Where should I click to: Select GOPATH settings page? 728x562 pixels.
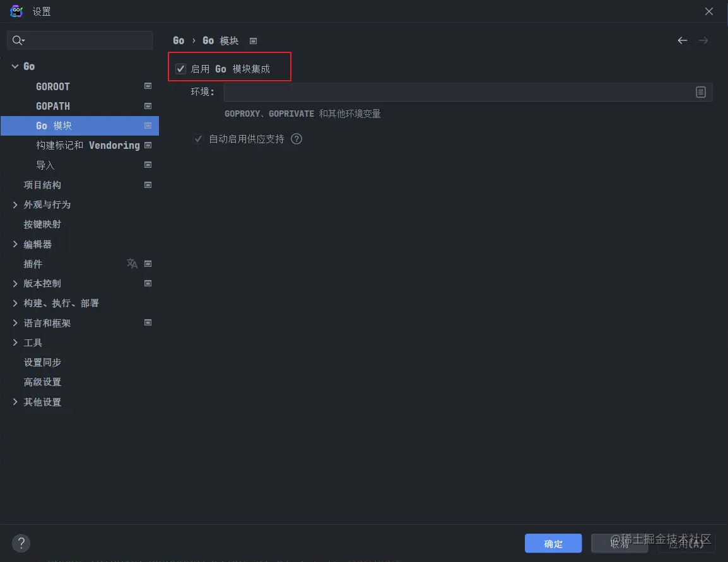coord(80,106)
